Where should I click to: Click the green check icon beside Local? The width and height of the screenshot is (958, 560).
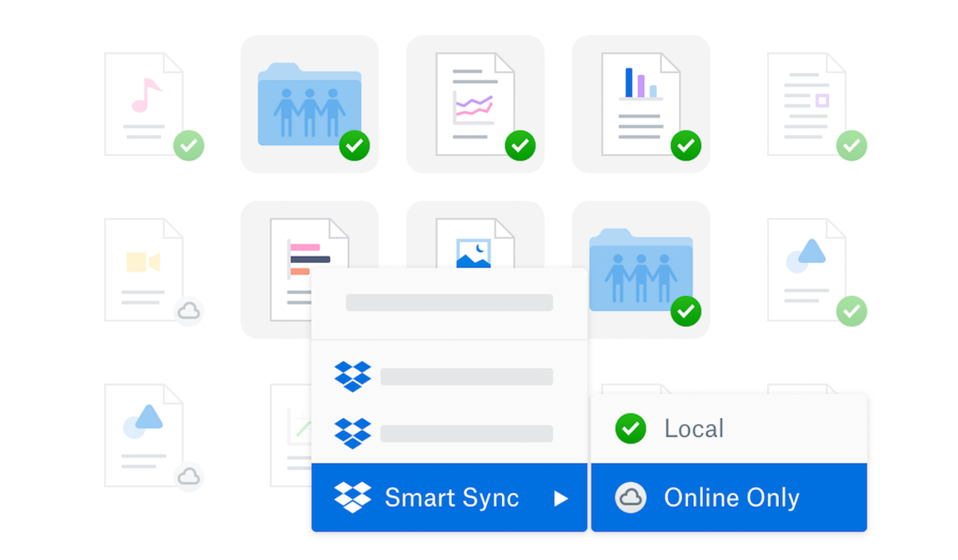[x=630, y=429]
